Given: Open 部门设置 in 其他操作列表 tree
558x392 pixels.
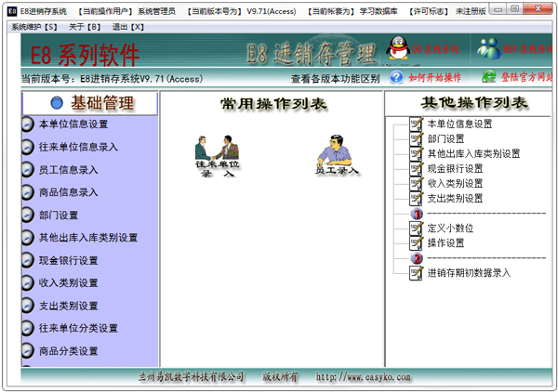Looking at the screenshot, I should [x=445, y=139].
